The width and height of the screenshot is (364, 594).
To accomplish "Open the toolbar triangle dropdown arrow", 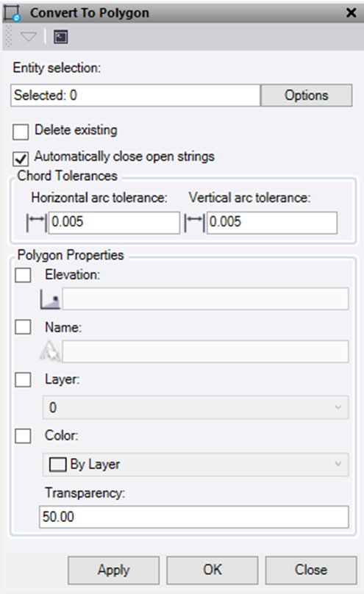I will point(29,37).
